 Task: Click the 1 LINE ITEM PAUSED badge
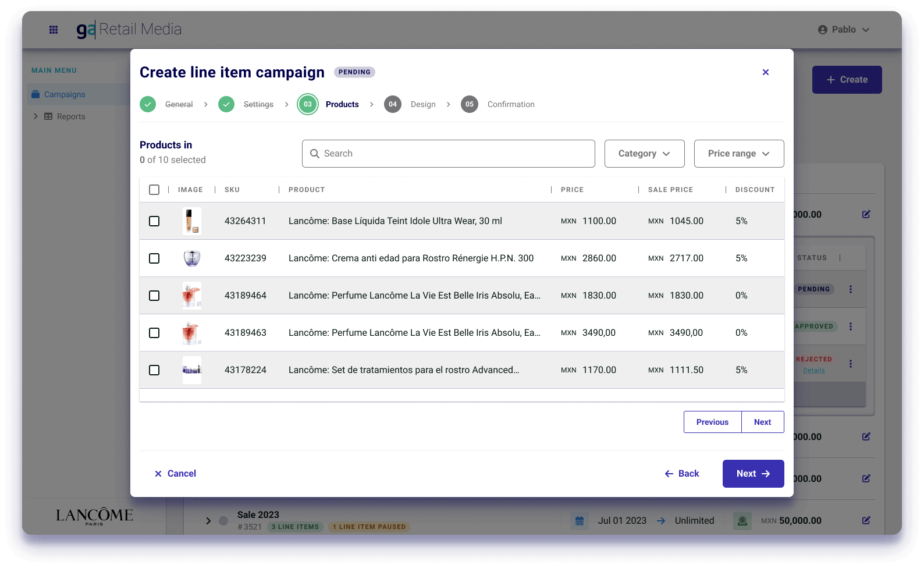click(369, 527)
